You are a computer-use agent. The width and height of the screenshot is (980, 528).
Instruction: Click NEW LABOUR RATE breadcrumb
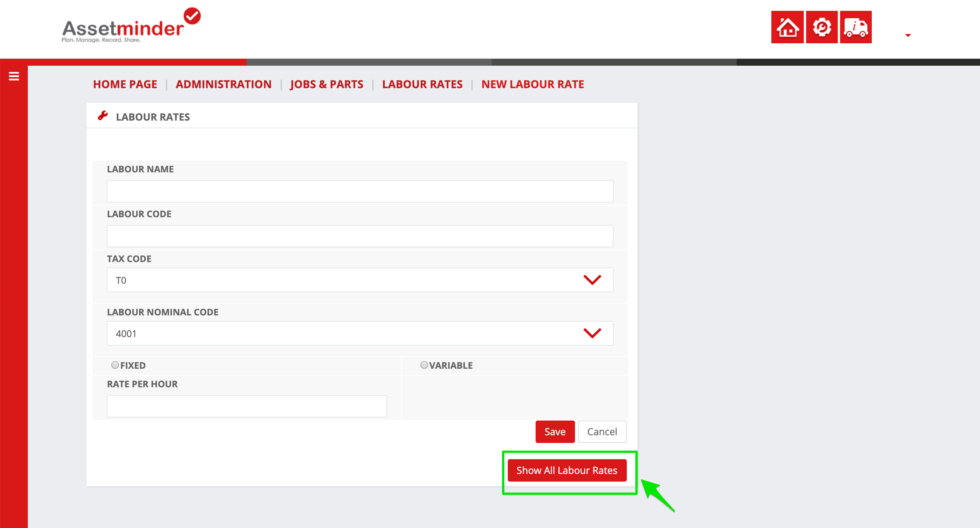pyautogui.click(x=533, y=84)
